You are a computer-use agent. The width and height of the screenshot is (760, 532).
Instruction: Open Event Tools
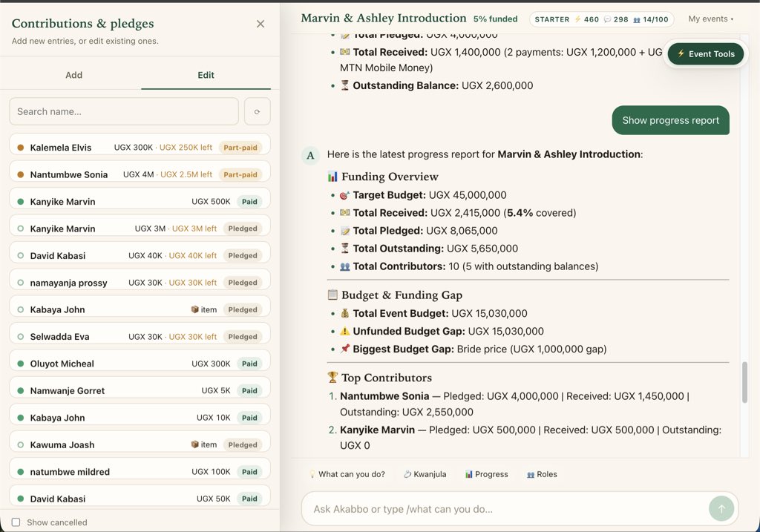pyautogui.click(x=706, y=53)
